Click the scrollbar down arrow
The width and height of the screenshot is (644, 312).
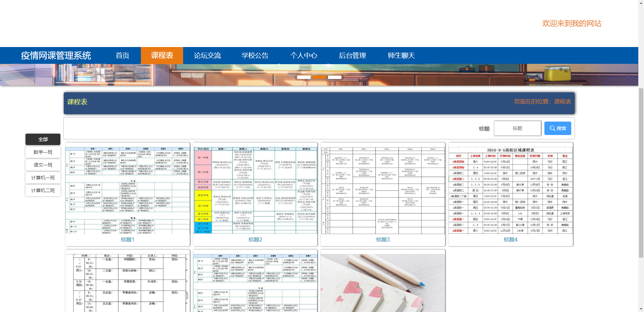click(x=641, y=309)
